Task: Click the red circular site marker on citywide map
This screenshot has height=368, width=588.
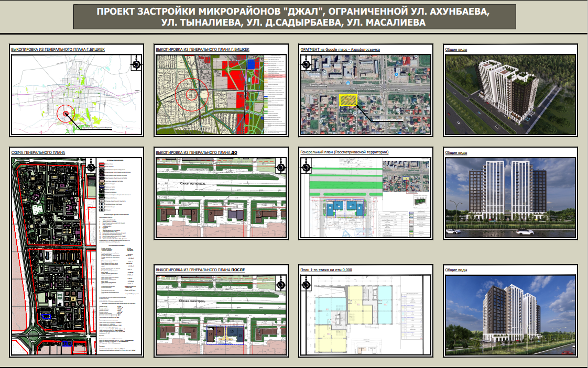Action: 66,111
